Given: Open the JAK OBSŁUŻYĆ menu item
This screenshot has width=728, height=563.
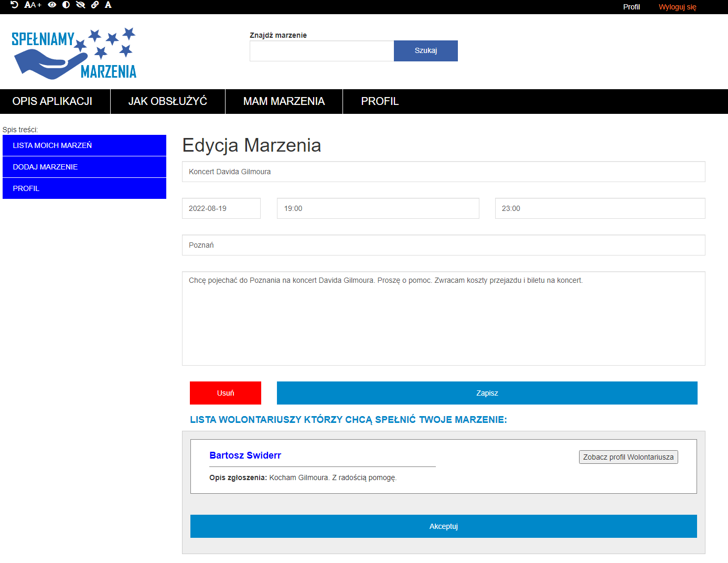Looking at the screenshot, I should (x=168, y=101).
